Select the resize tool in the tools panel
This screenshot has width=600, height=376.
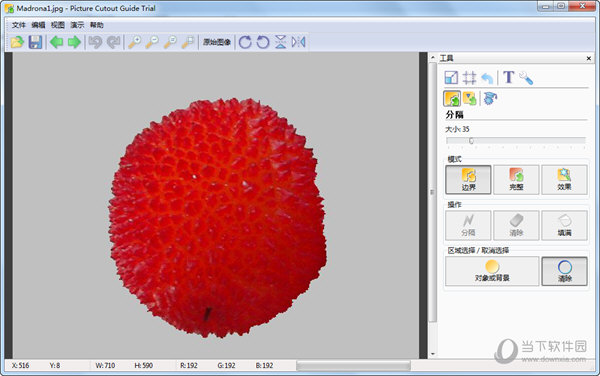[x=452, y=78]
